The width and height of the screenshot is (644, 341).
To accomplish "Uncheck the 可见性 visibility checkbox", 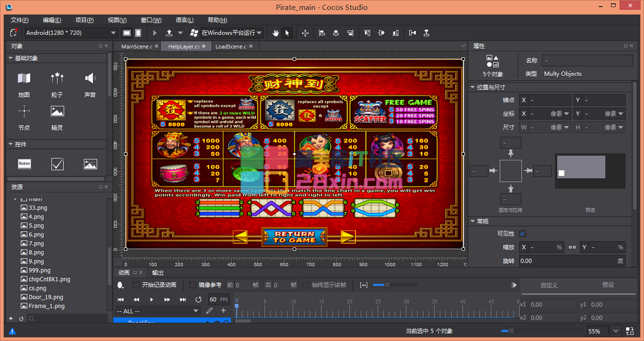I will pos(522,233).
